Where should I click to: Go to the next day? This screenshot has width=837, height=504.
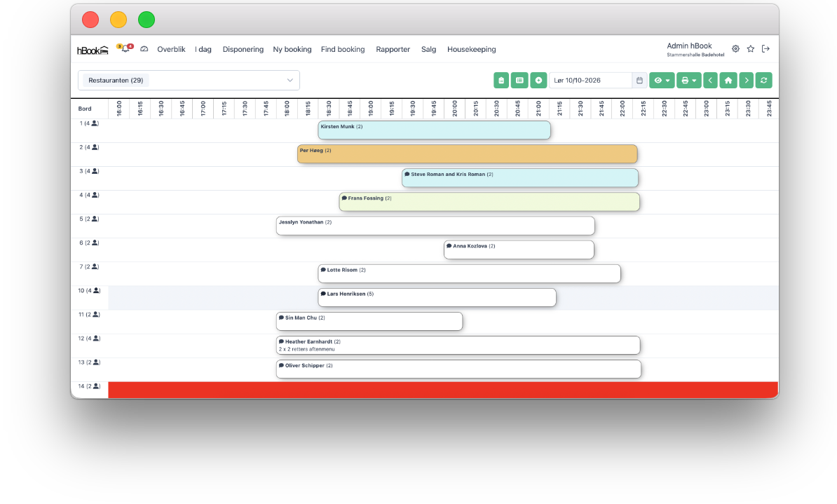[x=747, y=81]
